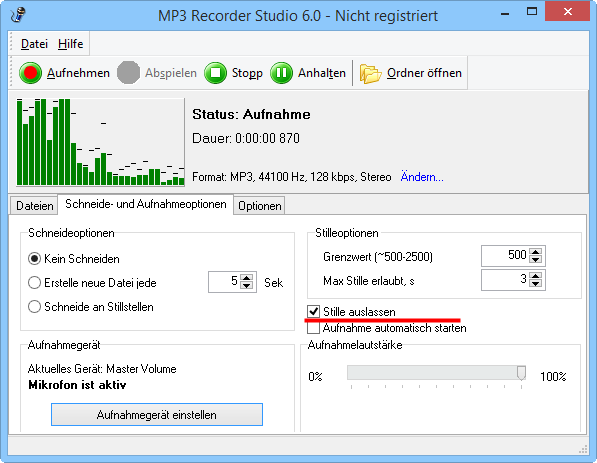
Task: Click the Grenzwert input field showing 500
Action: coord(505,255)
